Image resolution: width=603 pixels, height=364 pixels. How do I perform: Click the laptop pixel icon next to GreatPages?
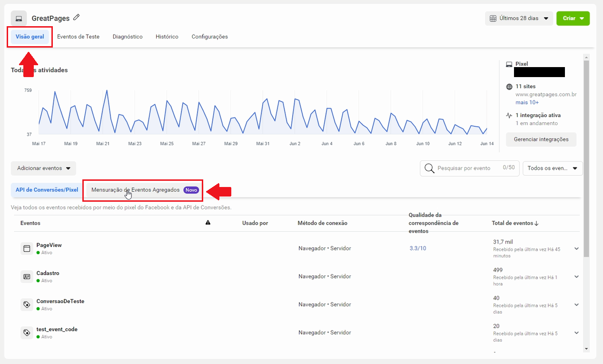pyautogui.click(x=19, y=19)
